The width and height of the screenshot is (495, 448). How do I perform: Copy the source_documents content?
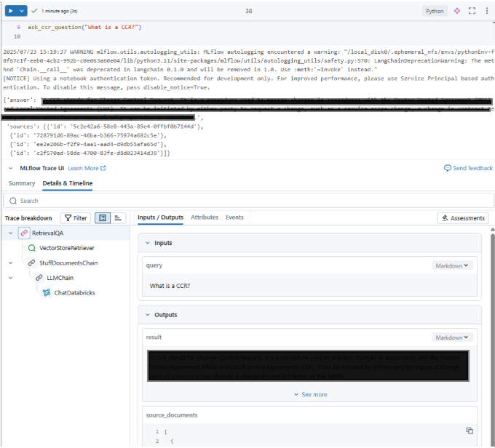click(x=470, y=431)
